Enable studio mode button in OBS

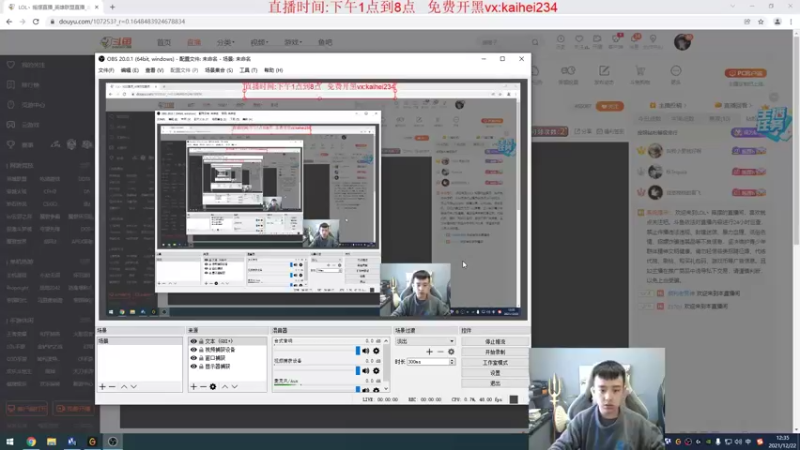click(x=495, y=362)
